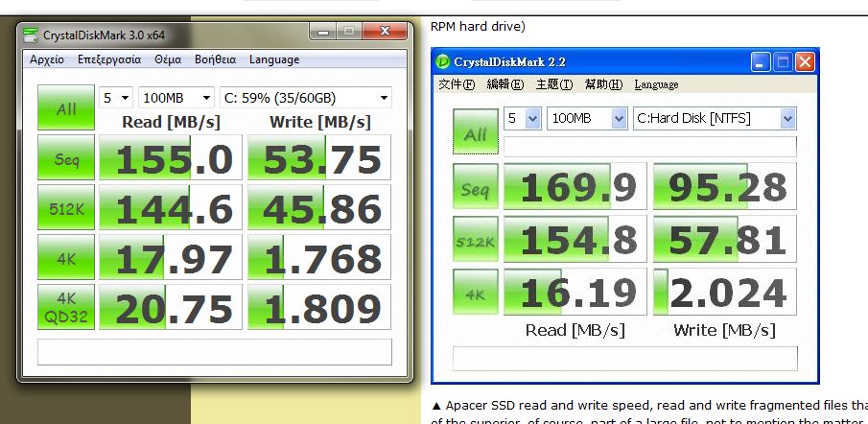This screenshot has width=868, height=424.
Task: Click 4K QD32 read value 20.75
Action: coord(171,307)
